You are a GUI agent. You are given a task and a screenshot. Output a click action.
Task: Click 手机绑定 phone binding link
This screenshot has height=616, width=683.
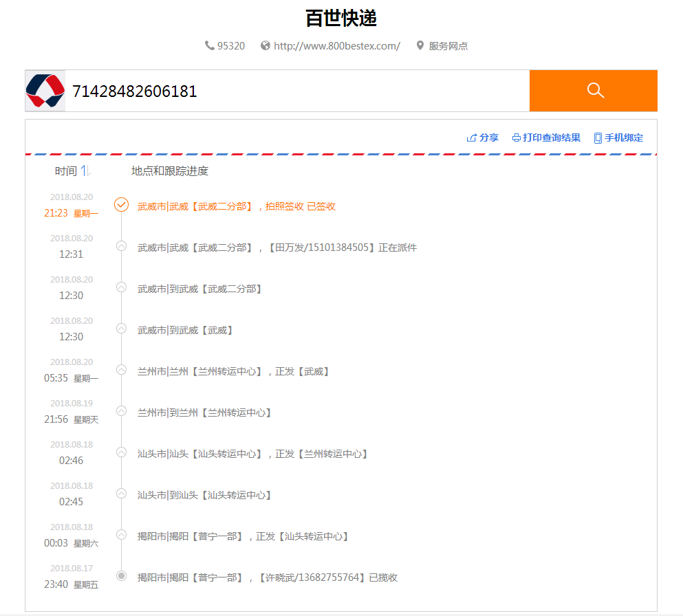624,137
